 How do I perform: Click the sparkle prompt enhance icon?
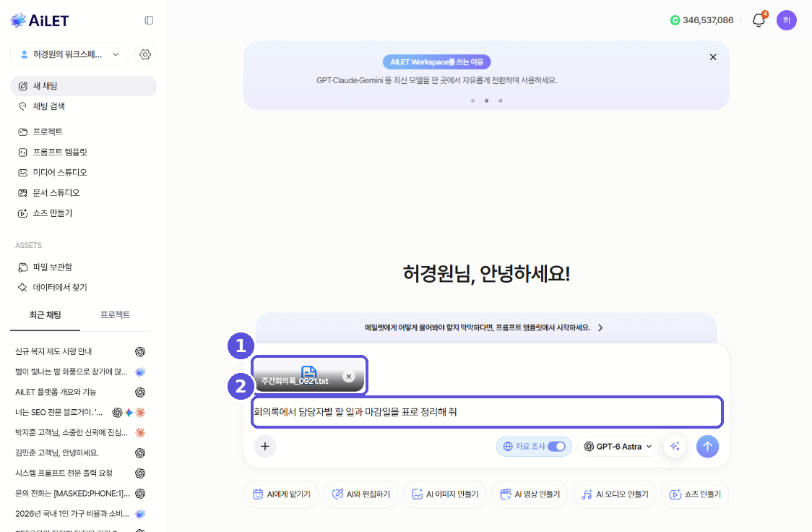(x=675, y=447)
